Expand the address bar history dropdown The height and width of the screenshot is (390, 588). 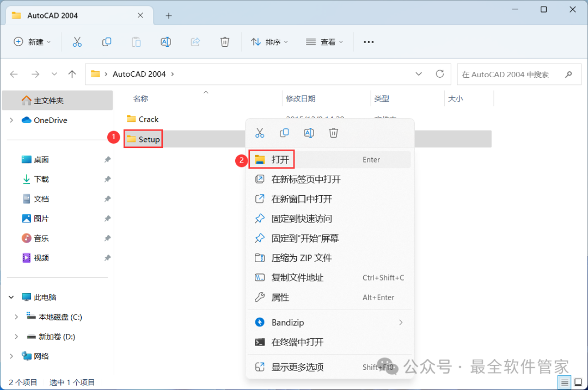[x=419, y=74]
